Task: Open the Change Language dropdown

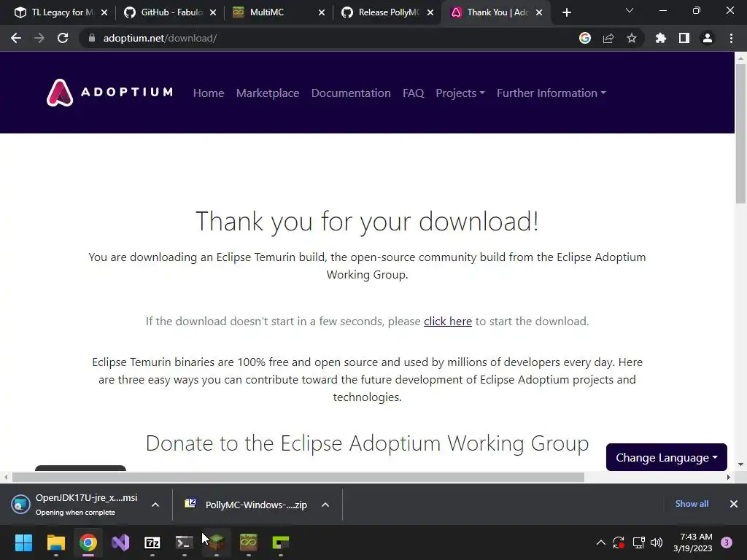Action: [667, 457]
